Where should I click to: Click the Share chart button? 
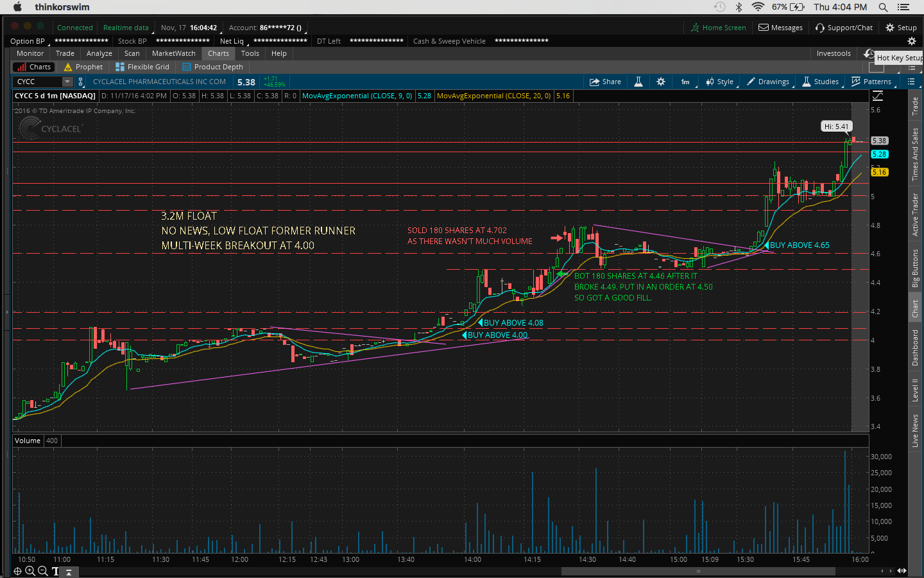pos(605,82)
